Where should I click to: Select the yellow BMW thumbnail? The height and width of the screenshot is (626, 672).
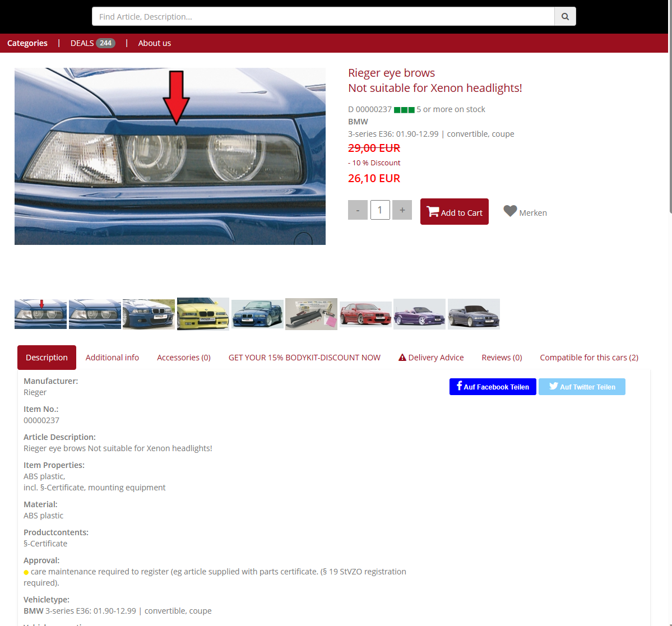203,314
